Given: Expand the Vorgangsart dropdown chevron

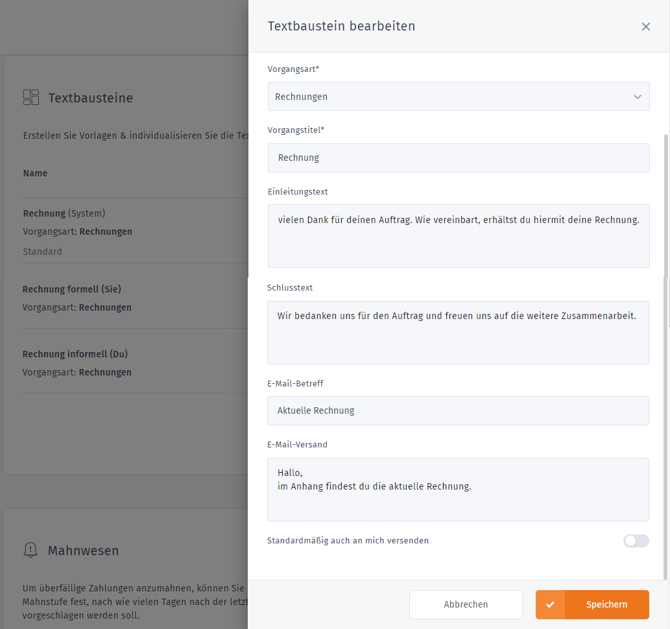Looking at the screenshot, I should pos(637,97).
